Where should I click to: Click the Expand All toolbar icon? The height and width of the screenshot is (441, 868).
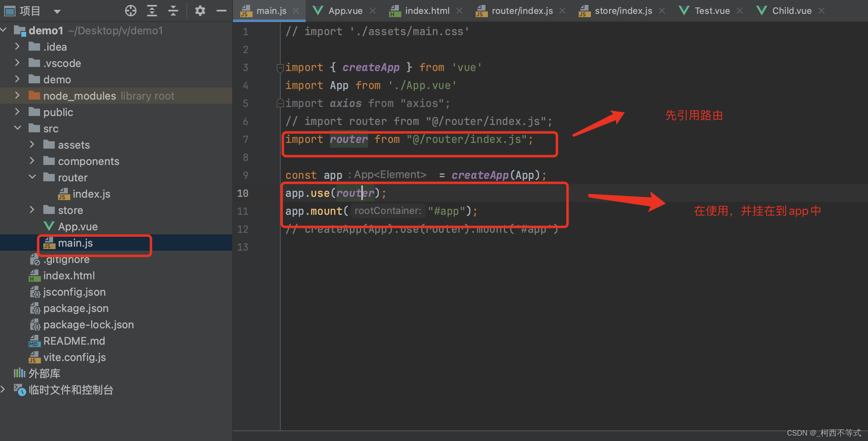pyautogui.click(x=152, y=11)
